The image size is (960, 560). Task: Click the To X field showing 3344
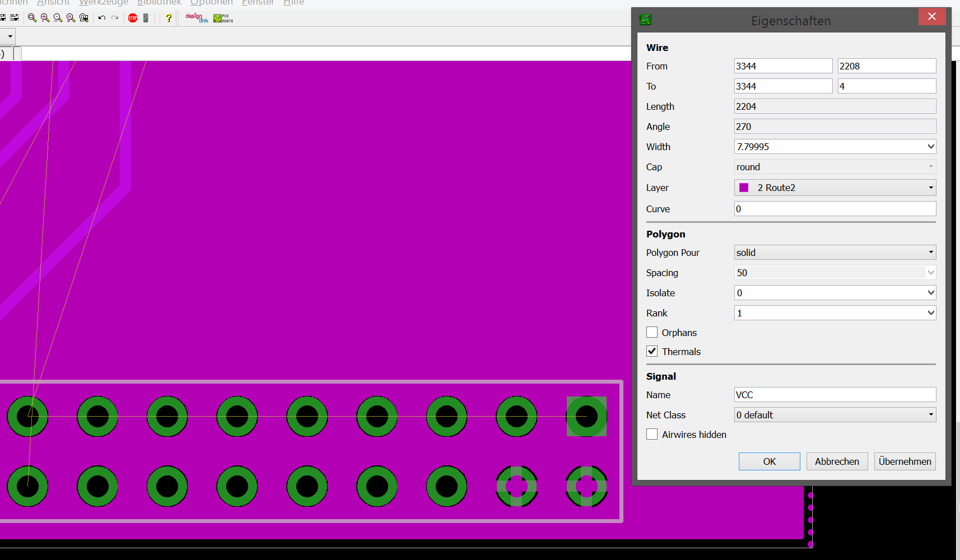point(783,86)
